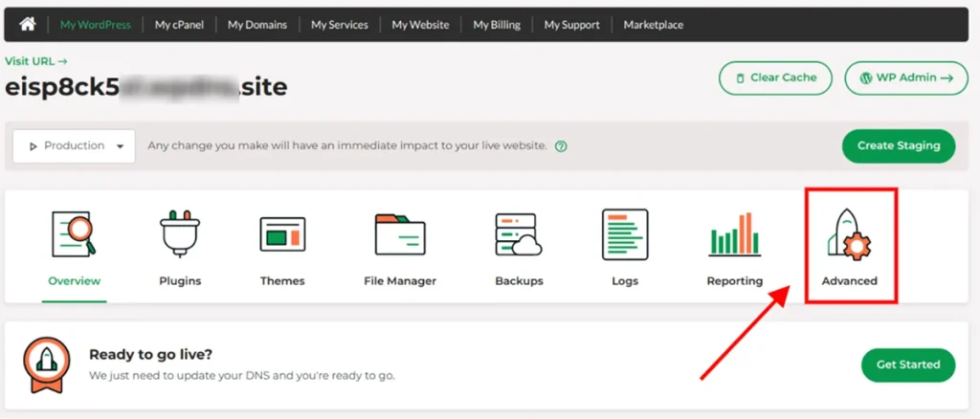Select the Overview magnifier icon

(74, 233)
